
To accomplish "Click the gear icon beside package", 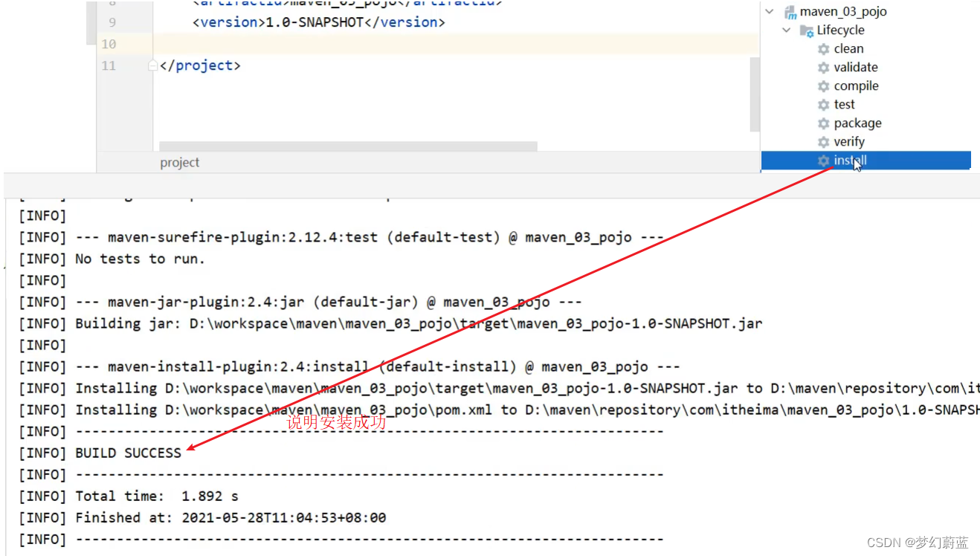I will click(823, 123).
